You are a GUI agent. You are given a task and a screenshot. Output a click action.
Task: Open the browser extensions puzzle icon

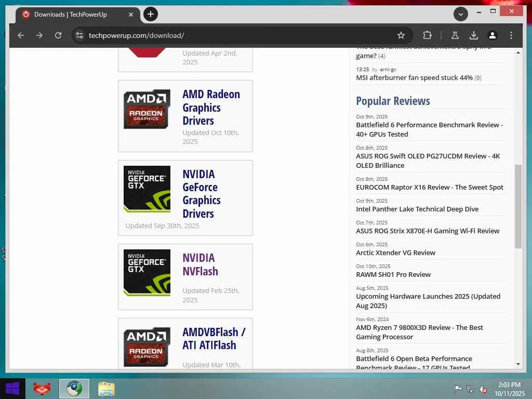click(x=427, y=35)
